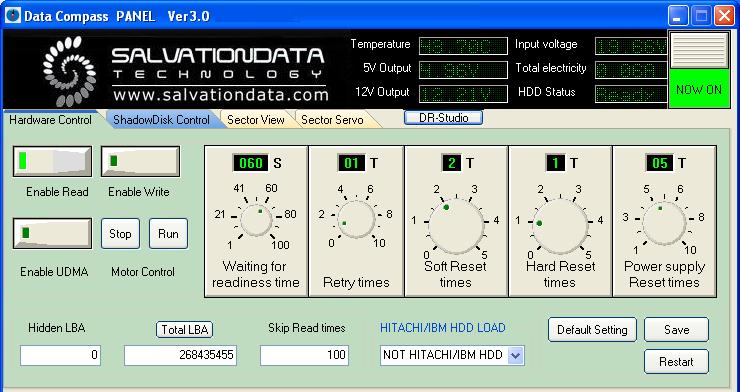The image size is (740, 392).
Task: Click the HDD Status Ready display
Action: tap(631, 94)
